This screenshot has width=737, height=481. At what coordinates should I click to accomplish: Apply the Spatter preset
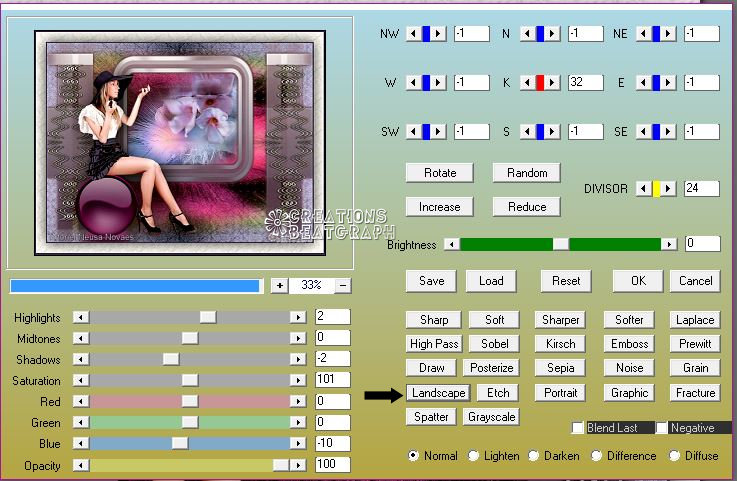coord(431,417)
